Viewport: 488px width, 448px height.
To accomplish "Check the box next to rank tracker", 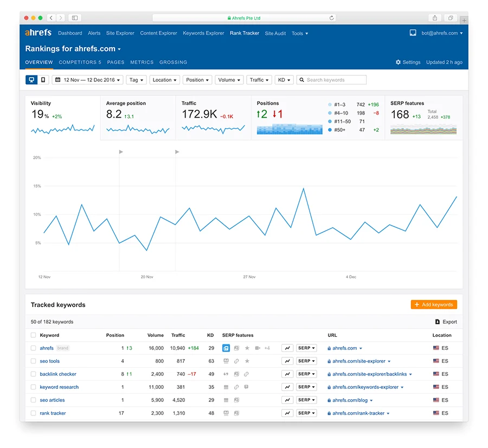I will pos(33,413).
